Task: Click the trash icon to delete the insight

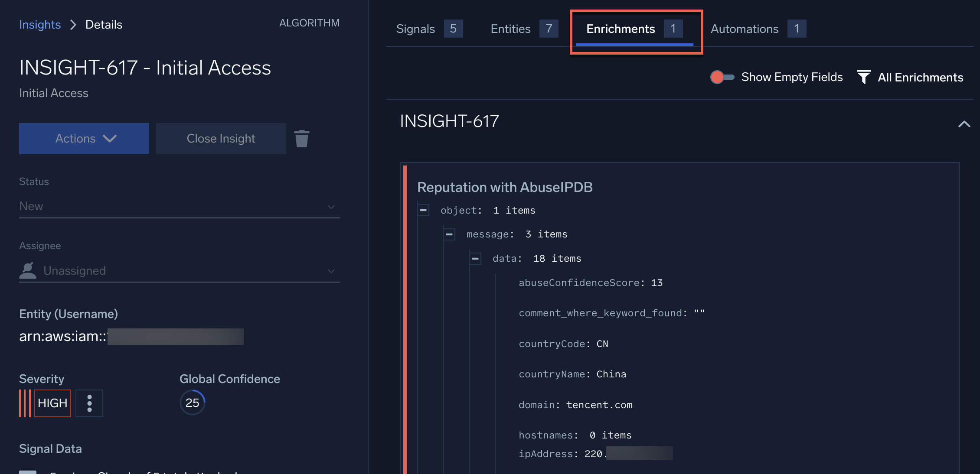Action: 302,138
